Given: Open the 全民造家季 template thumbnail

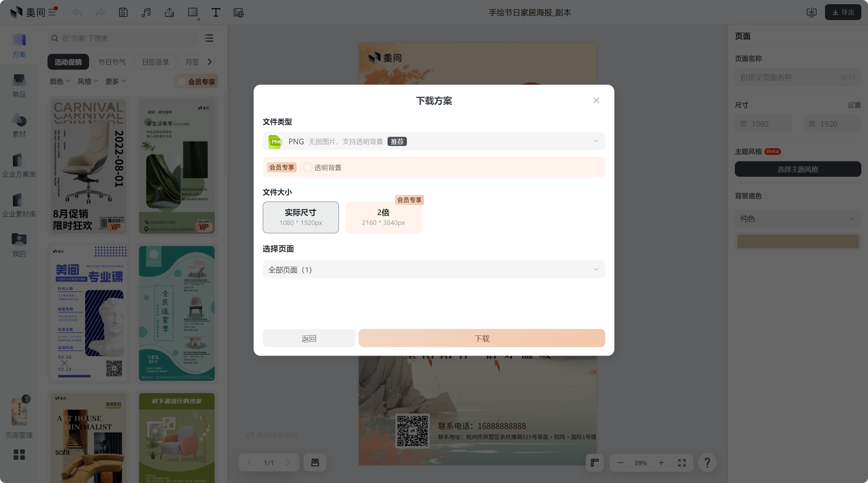Looking at the screenshot, I should pyautogui.click(x=176, y=313).
